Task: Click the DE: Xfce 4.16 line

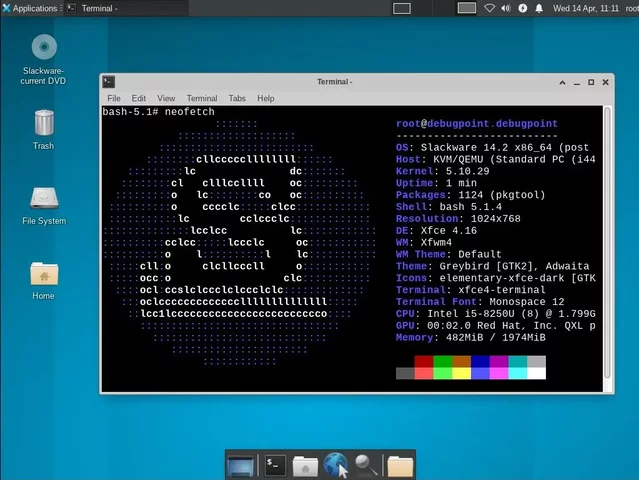Action: (436, 230)
